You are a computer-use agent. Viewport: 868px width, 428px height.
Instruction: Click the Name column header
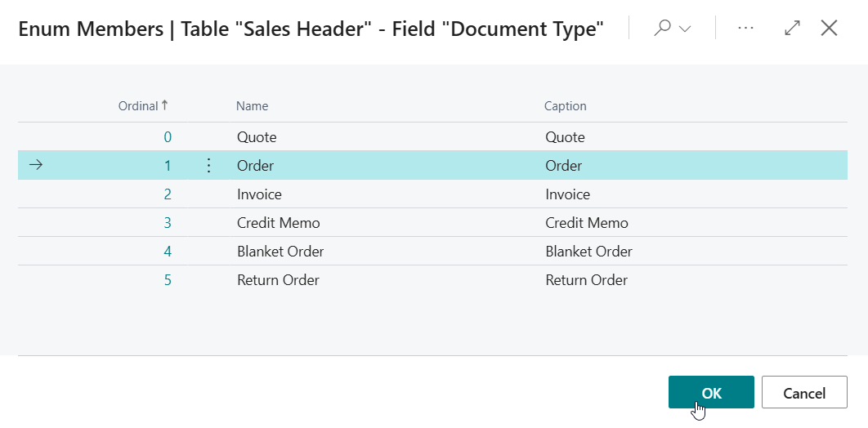[x=252, y=106]
